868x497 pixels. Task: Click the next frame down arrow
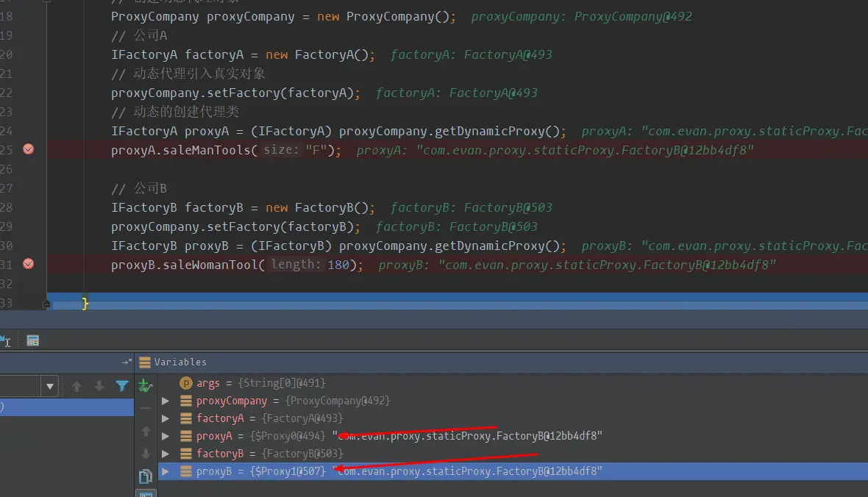pos(99,386)
